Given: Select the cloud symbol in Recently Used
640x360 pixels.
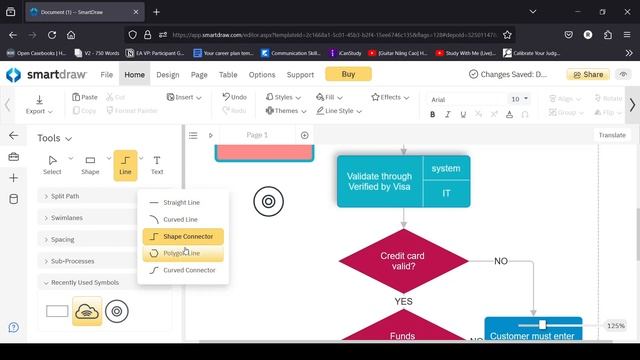Looking at the screenshot, I should click(x=87, y=311).
